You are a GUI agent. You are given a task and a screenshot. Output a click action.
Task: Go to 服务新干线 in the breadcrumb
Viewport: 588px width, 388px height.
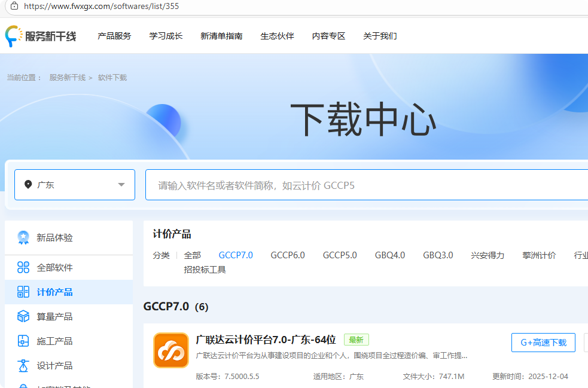pyautogui.click(x=68, y=78)
